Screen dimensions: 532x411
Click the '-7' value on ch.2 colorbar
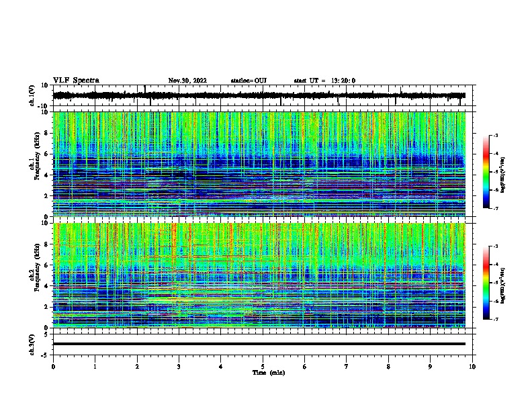tap(495, 320)
